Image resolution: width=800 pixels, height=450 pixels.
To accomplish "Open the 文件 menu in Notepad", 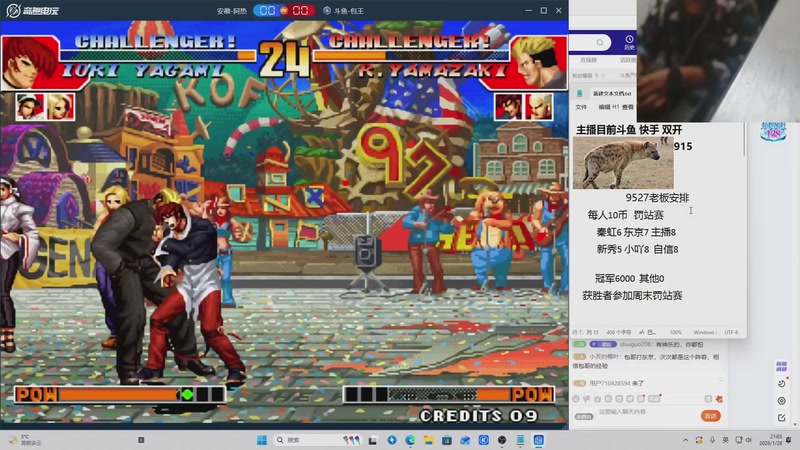I will (581, 107).
